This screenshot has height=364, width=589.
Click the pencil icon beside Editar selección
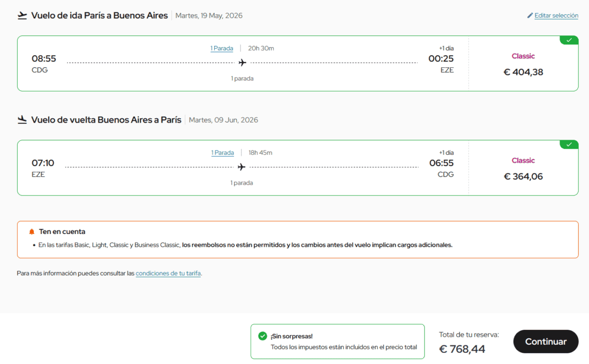point(530,16)
